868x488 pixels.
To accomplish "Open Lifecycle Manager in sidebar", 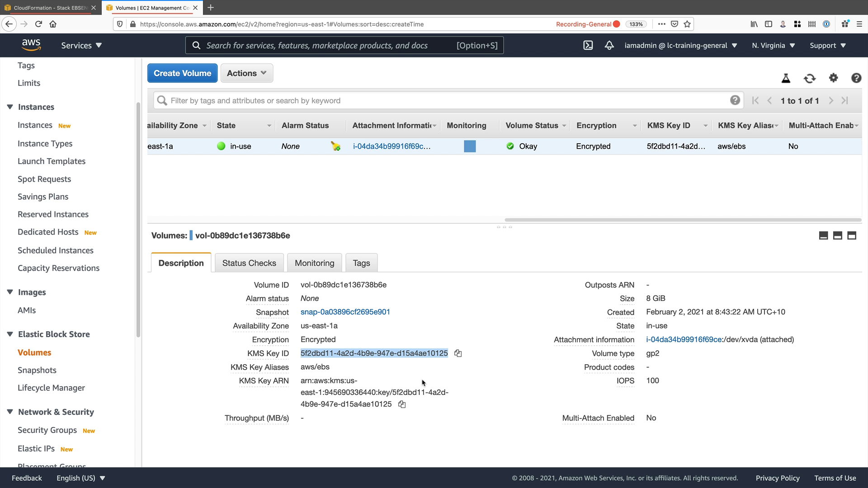I will click(51, 388).
